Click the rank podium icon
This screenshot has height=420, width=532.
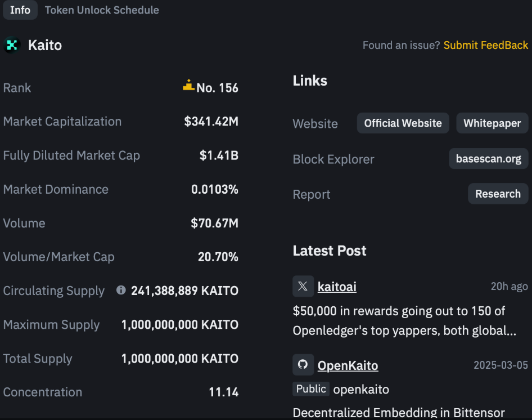[188, 86]
